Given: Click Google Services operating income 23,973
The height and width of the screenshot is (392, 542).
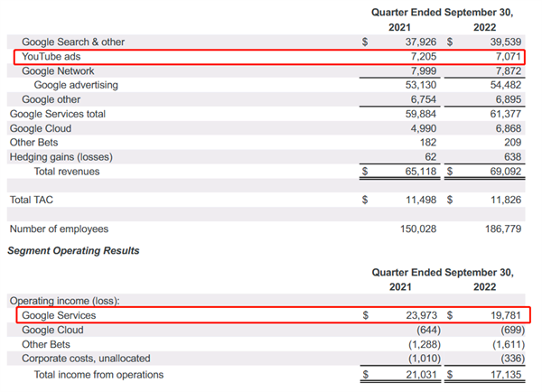Looking at the screenshot, I should pyautogui.click(x=422, y=315).
